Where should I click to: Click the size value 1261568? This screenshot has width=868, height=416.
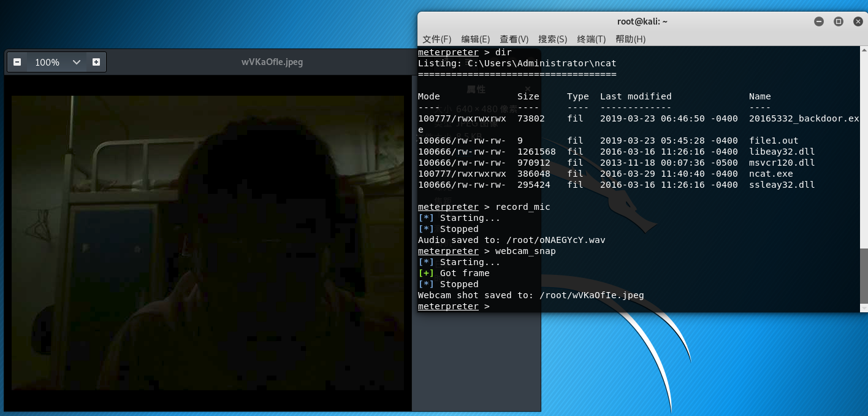click(x=536, y=152)
